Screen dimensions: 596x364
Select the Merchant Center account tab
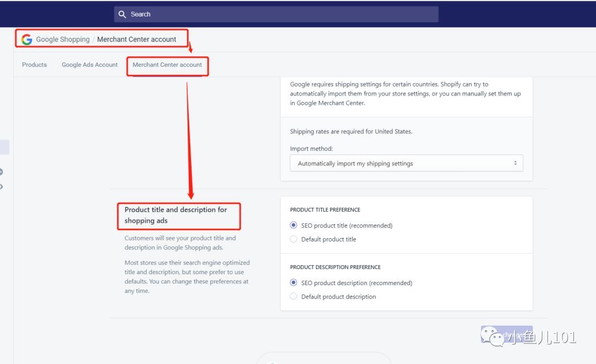pos(167,65)
